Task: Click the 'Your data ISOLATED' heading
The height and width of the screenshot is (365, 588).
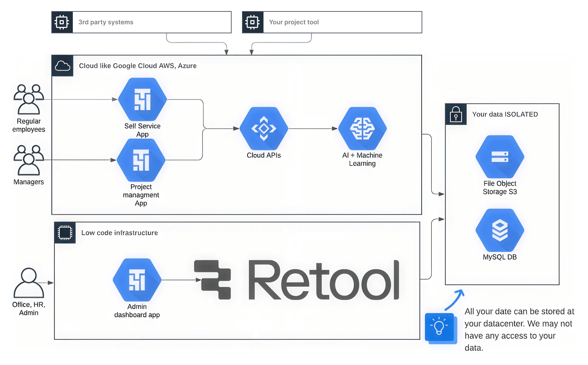Action: click(x=505, y=114)
